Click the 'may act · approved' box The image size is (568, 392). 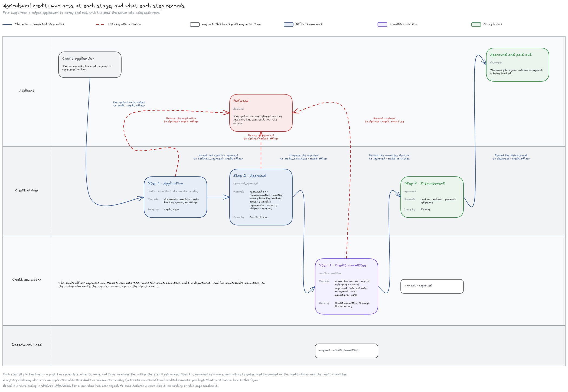pyautogui.click(x=432, y=286)
